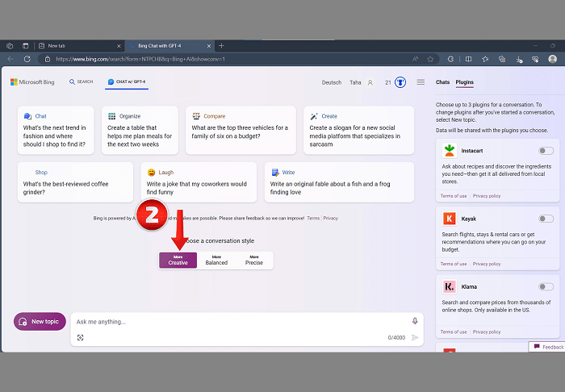Add page to favorites with star icon

coord(430,59)
